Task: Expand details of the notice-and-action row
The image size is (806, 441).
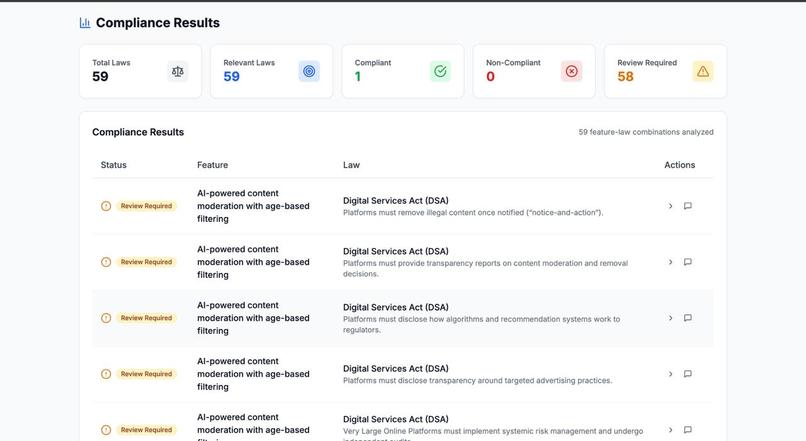Action: tap(670, 206)
